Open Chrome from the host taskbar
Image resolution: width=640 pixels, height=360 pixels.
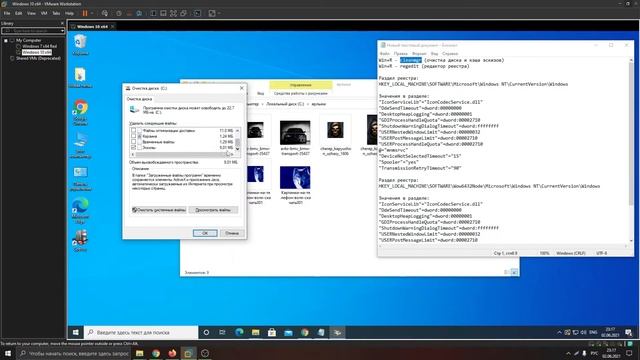pos(156,353)
